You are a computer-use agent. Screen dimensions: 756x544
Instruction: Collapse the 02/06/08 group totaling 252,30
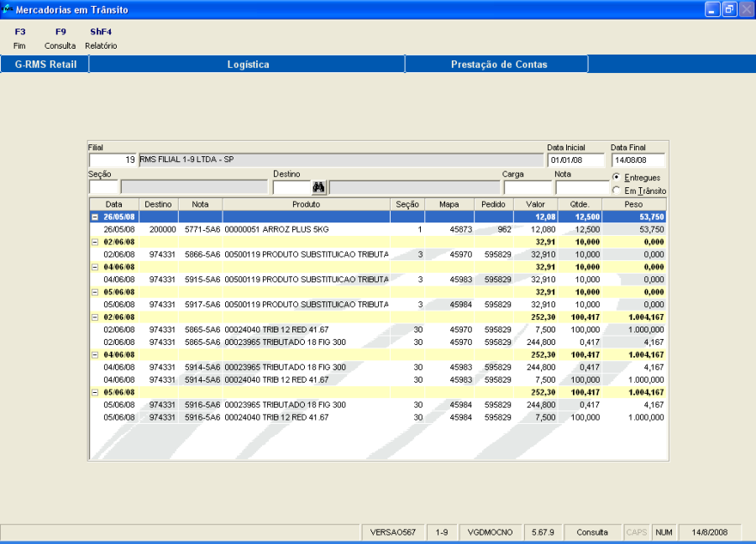click(95, 317)
